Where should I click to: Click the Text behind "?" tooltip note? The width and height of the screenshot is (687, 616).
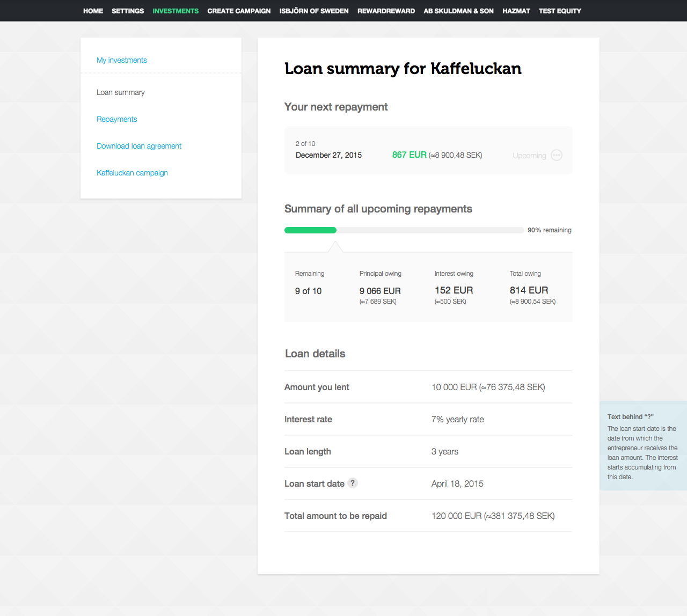pos(642,446)
